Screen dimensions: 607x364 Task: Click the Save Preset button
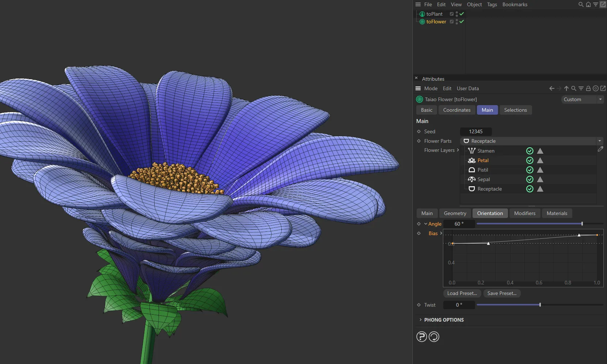[x=502, y=293]
